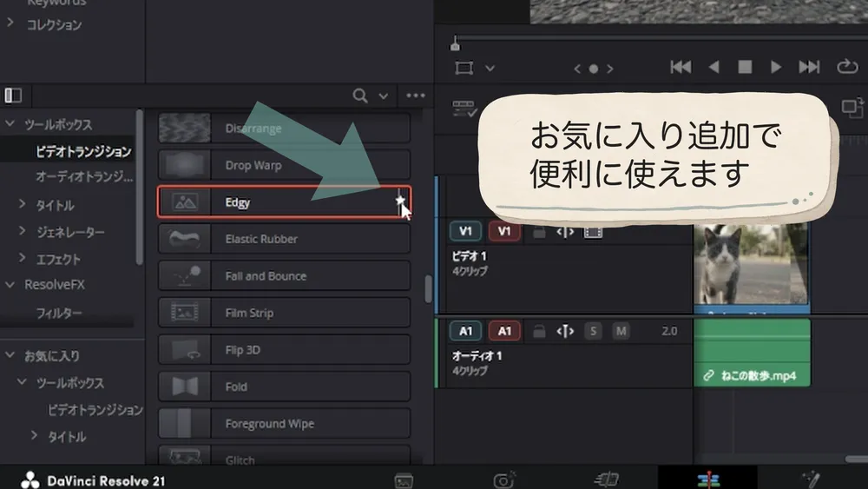Select the Edgy transition row
This screenshot has width=868, height=489.
pos(284,202)
